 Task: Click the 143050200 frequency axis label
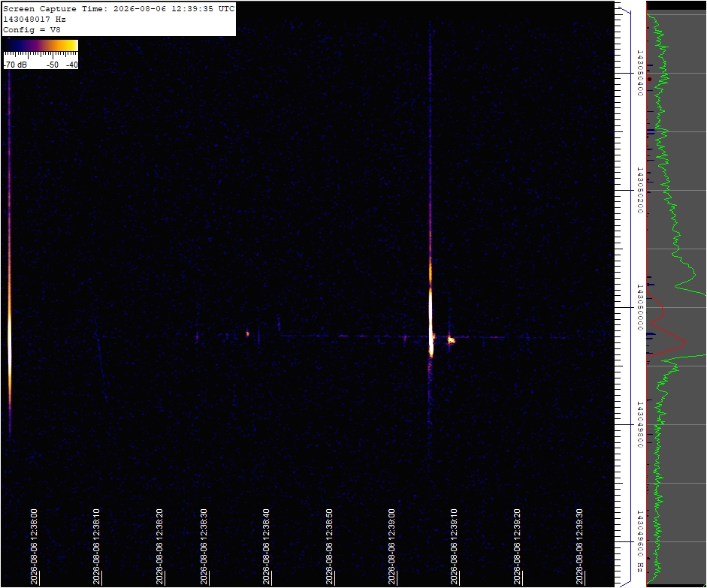pos(639,190)
